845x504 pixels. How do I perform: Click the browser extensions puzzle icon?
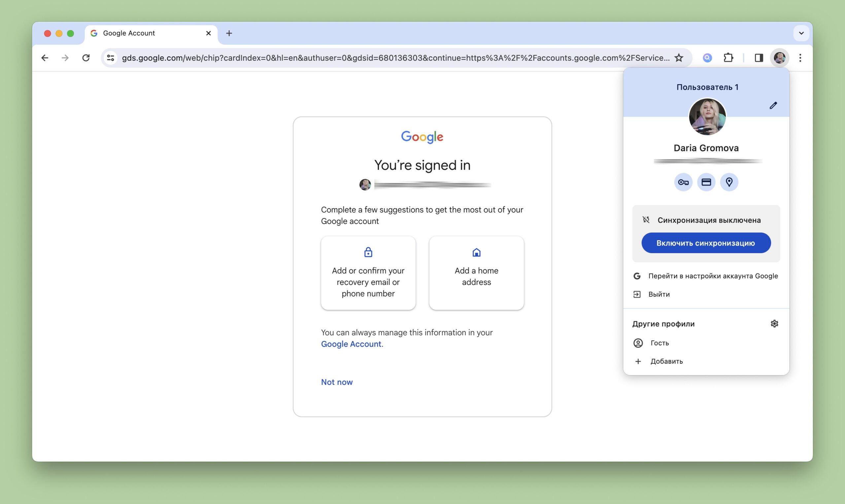click(727, 58)
